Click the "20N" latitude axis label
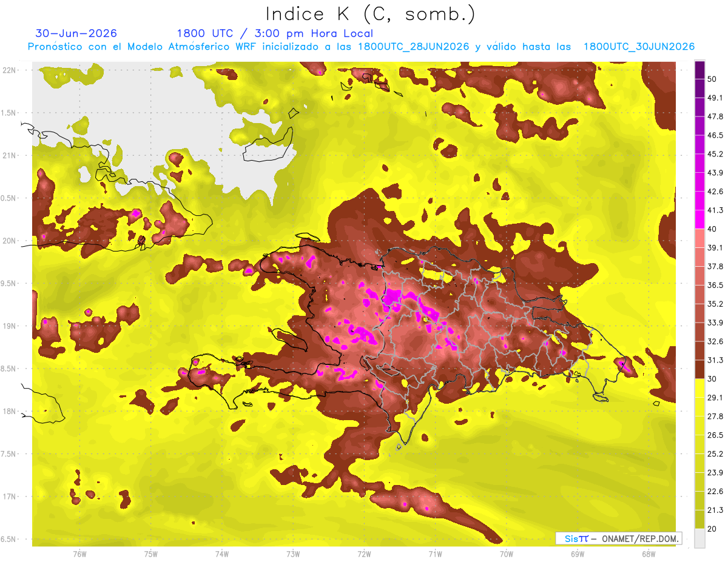 [x=10, y=241]
